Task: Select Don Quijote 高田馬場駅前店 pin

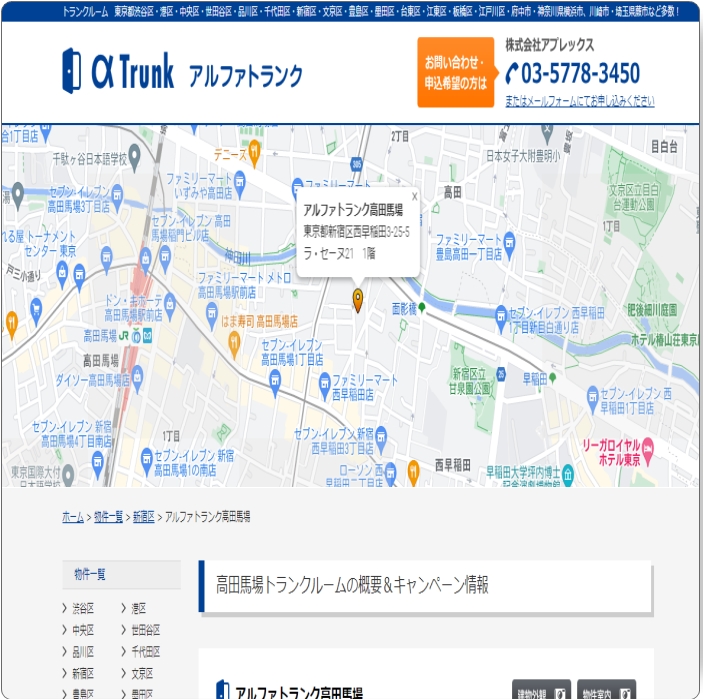Action: 170,306
